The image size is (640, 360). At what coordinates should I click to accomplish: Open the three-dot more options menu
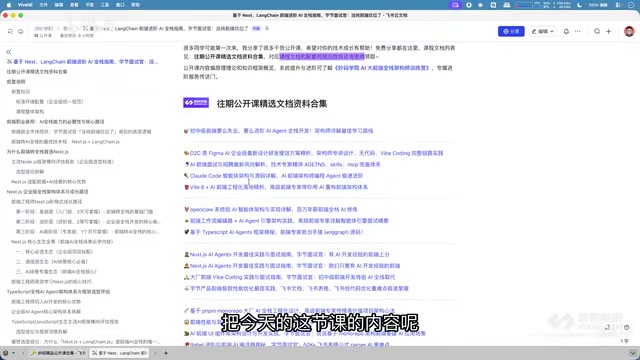578,31
